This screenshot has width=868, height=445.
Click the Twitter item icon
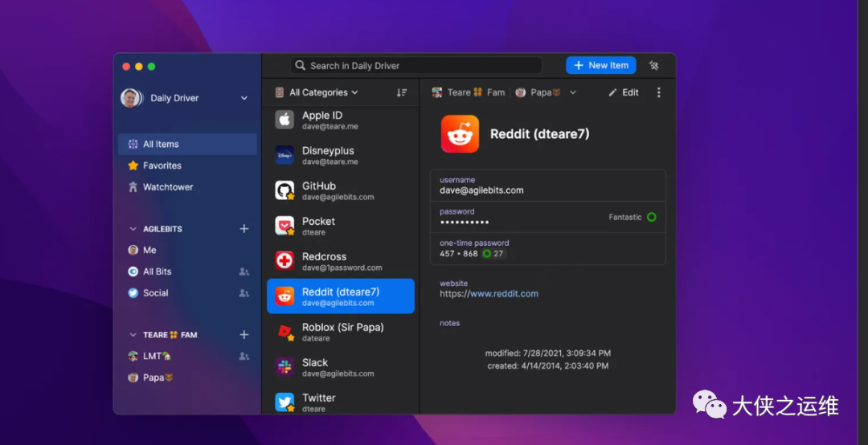coord(285,402)
